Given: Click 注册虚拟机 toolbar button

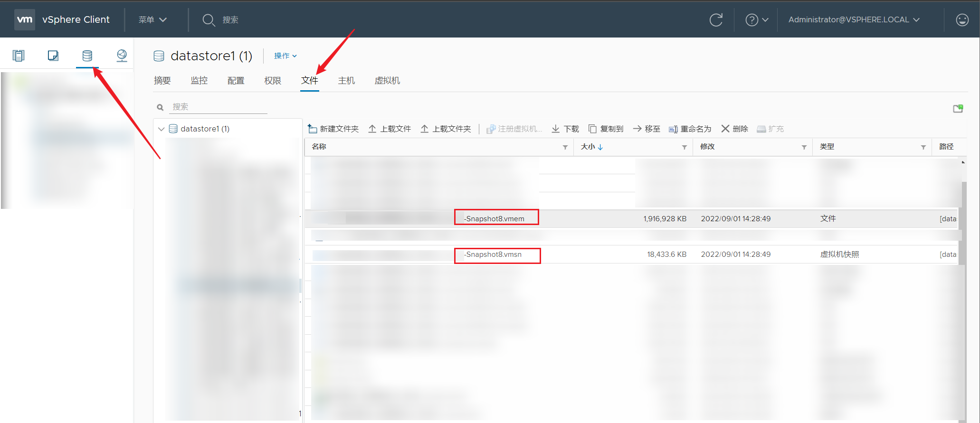Looking at the screenshot, I should pyautogui.click(x=514, y=129).
